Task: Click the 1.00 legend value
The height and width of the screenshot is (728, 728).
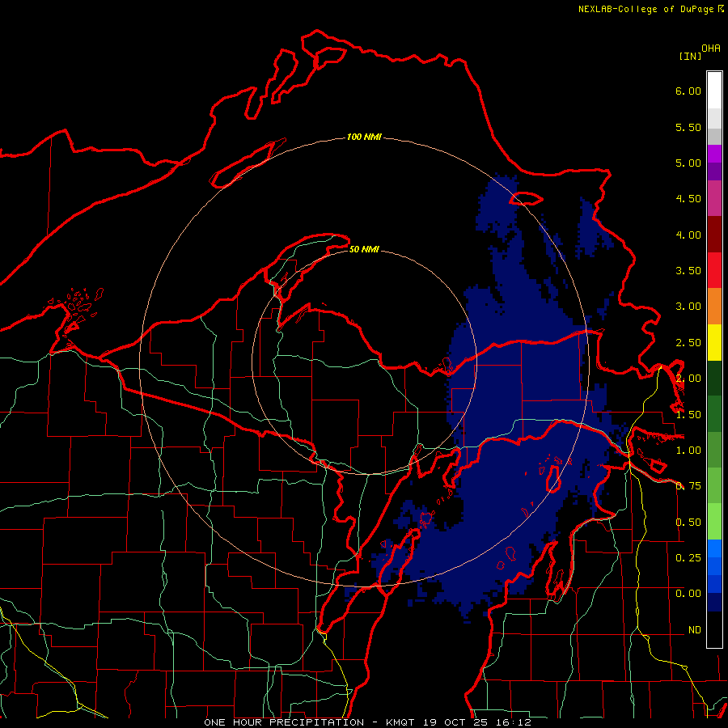Action: coord(688,451)
